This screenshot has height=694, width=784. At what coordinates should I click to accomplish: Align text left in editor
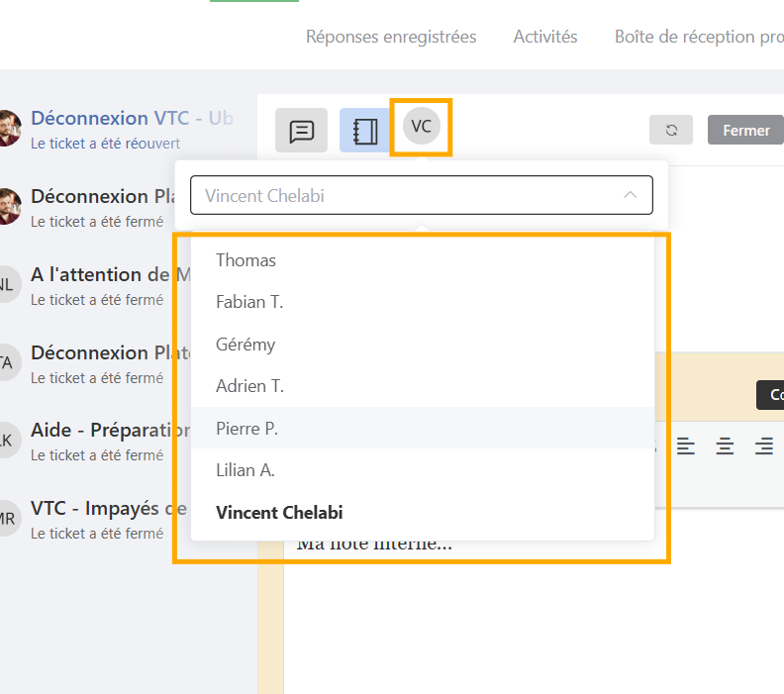686,447
